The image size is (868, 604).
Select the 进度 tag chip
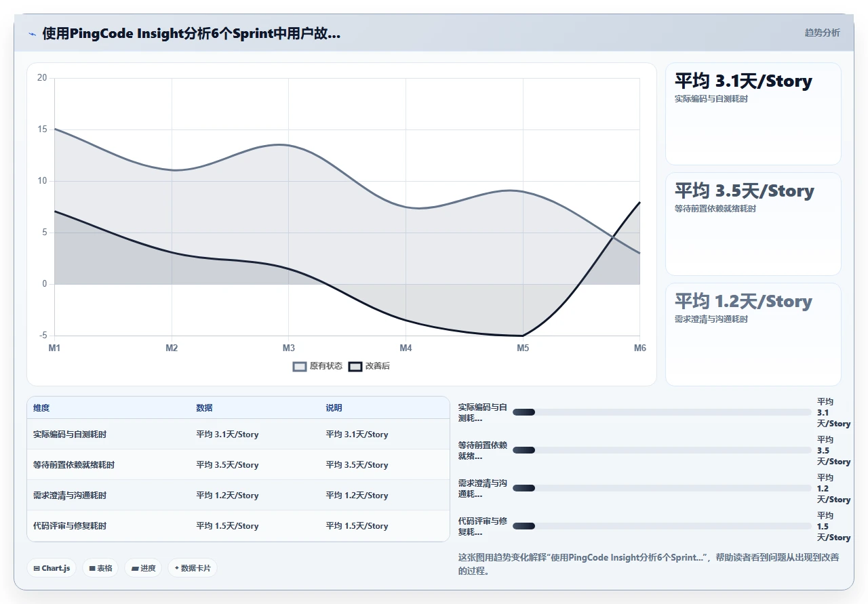pyautogui.click(x=143, y=568)
